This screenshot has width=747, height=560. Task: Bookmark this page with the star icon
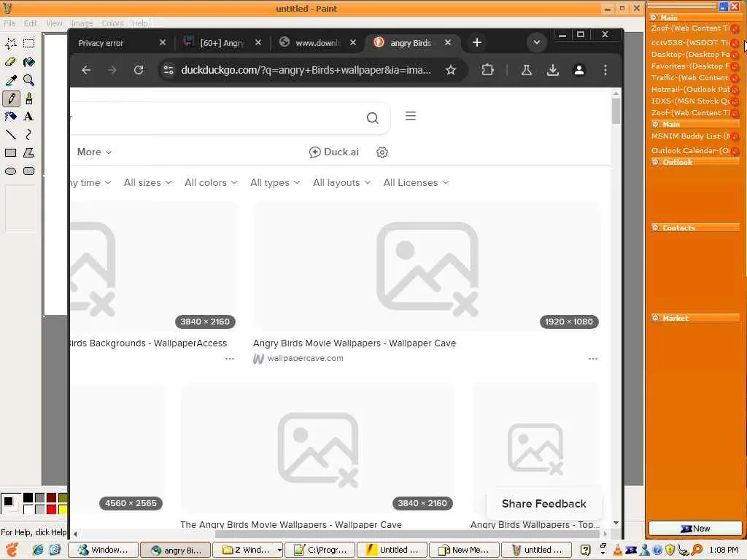pos(451,70)
